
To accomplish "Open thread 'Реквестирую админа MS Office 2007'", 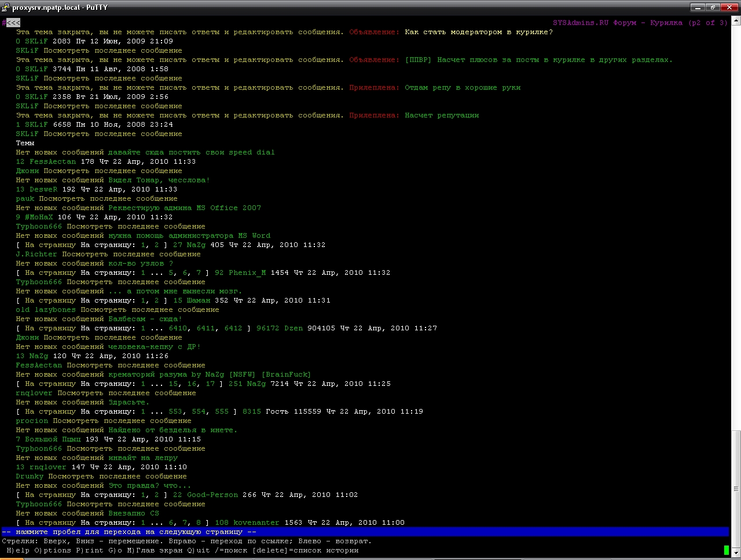I will 185,208.
